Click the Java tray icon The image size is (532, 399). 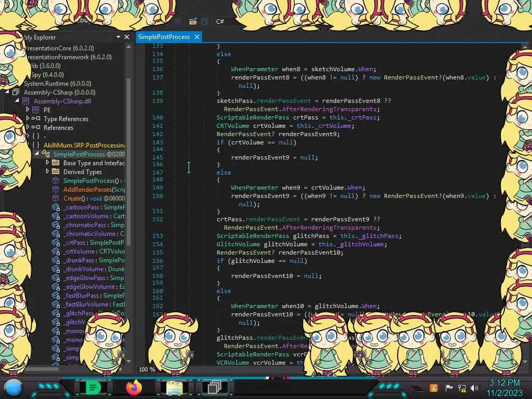(434, 388)
